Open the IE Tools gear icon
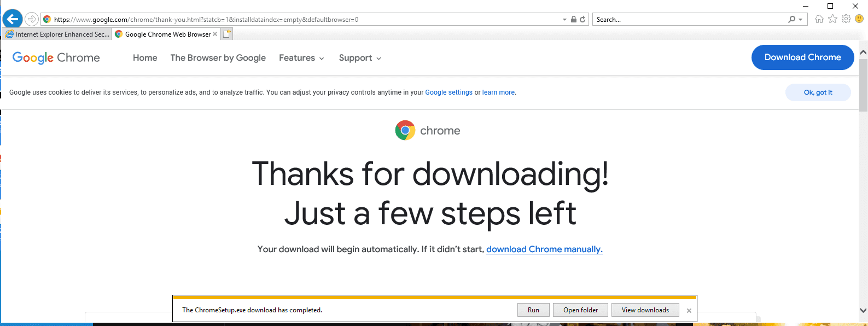The height and width of the screenshot is (326, 868). coord(846,19)
